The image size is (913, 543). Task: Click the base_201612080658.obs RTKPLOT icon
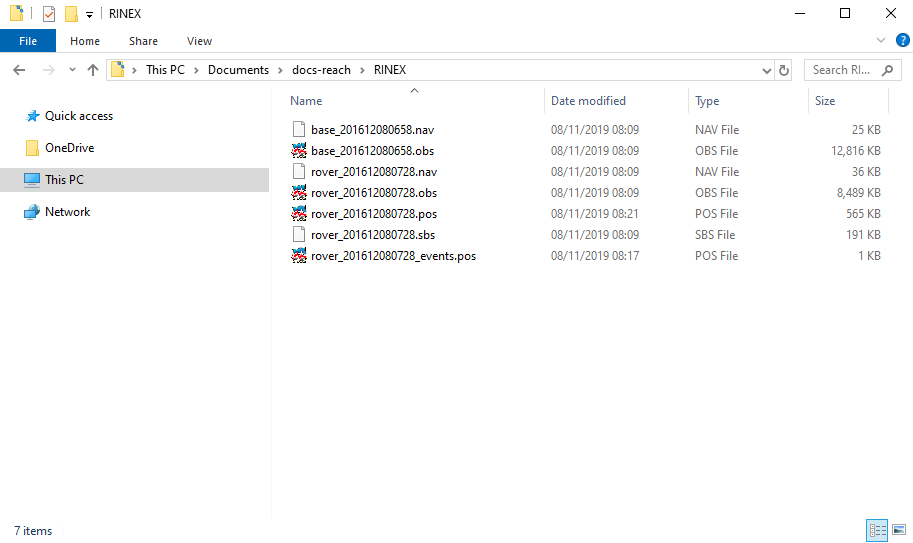pyautogui.click(x=299, y=151)
